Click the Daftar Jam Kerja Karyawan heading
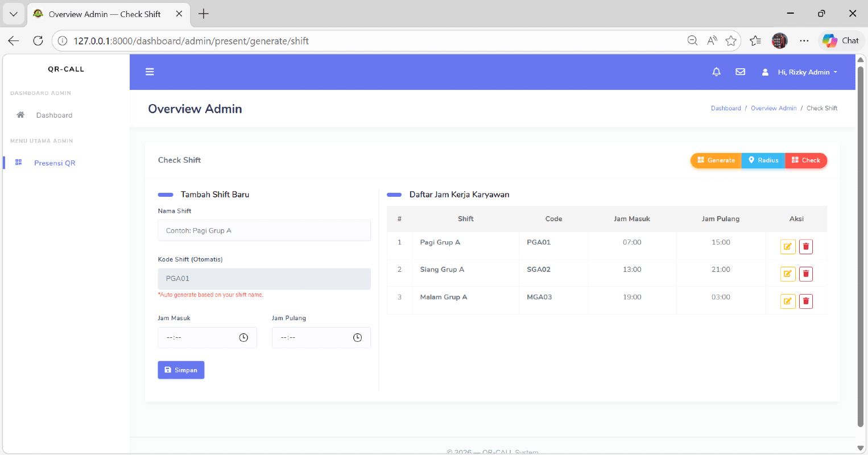 click(459, 195)
